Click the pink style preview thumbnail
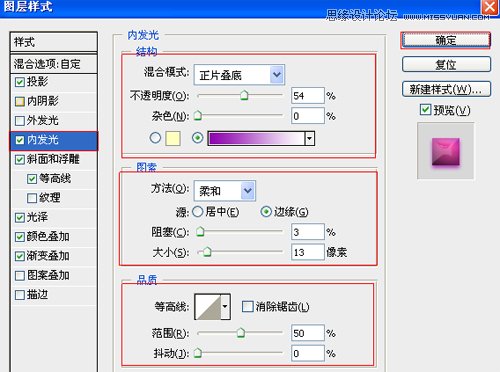500x372 pixels. (x=446, y=152)
